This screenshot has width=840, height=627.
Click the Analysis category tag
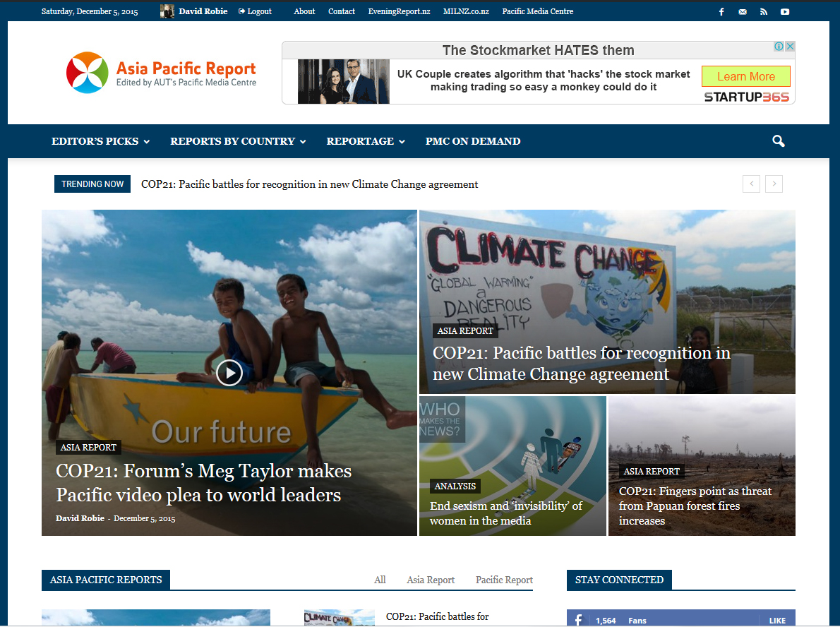click(455, 486)
